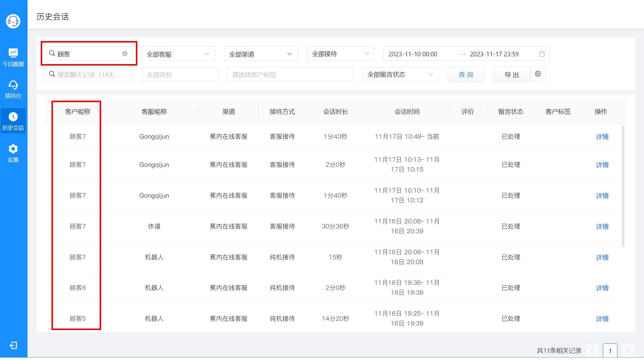Click the 留言状态 column header
Viewport: 644px width, 360px height.
pos(511,112)
